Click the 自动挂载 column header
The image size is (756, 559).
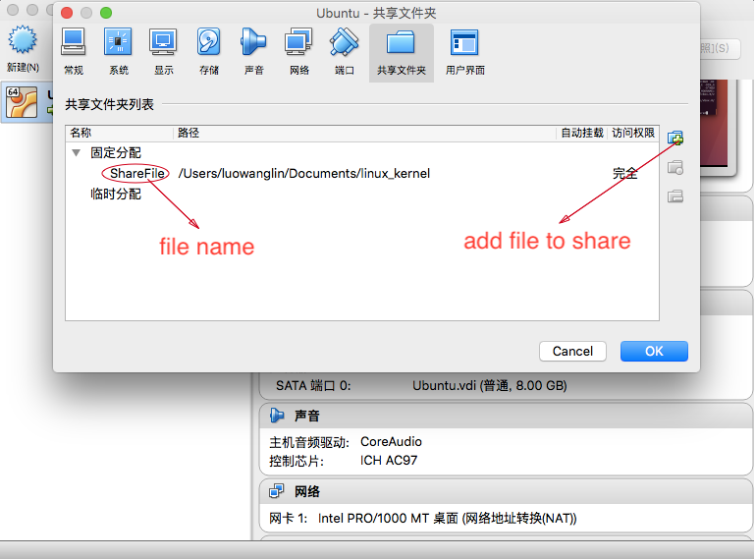click(582, 133)
